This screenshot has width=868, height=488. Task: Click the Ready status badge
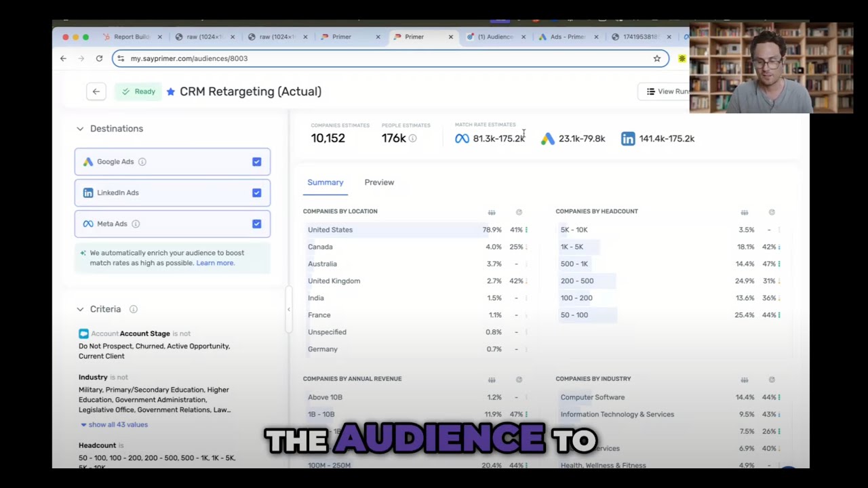[x=138, y=91]
